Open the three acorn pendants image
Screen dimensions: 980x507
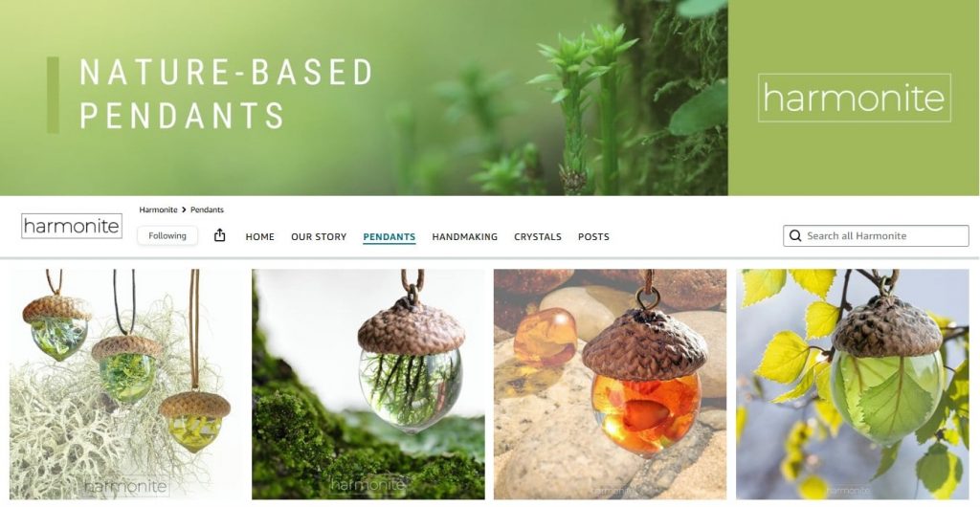[x=125, y=384]
